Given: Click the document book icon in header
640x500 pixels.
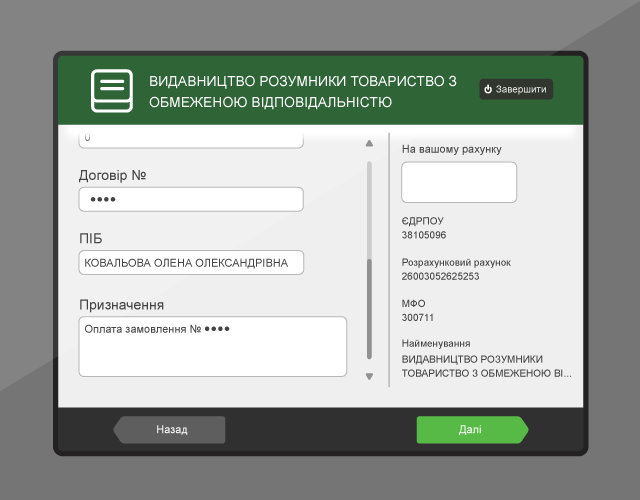Looking at the screenshot, I should pos(112,91).
